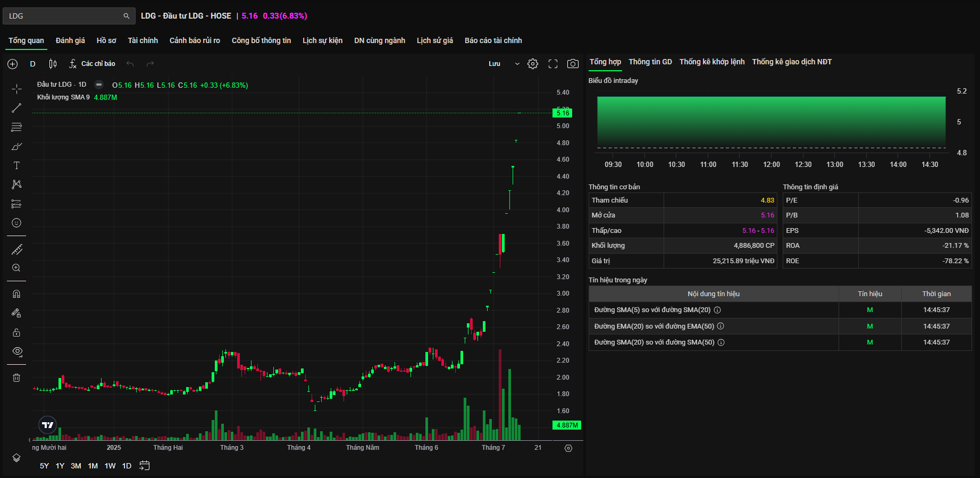Image resolution: width=980 pixels, height=478 pixels.
Task: Open the Lịch sử giá tab
Action: tap(435, 40)
